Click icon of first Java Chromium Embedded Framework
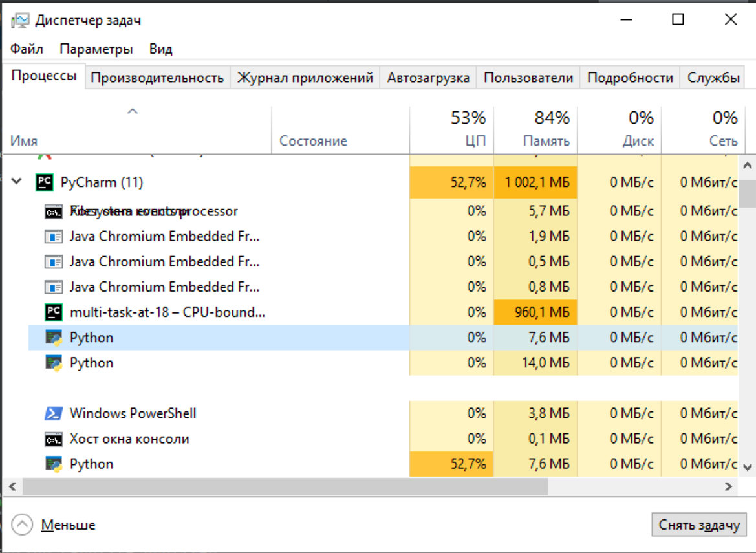The height and width of the screenshot is (553, 756). (x=54, y=237)
